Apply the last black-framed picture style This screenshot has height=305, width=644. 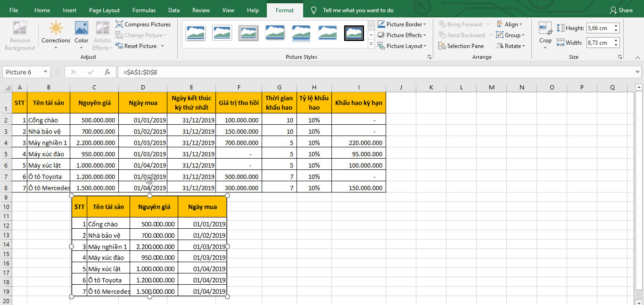[354, 33]
